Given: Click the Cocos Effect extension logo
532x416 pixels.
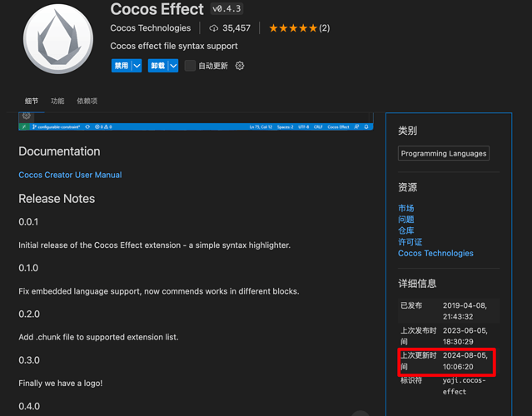Looking at the screenshot, I should pos(58,38).
